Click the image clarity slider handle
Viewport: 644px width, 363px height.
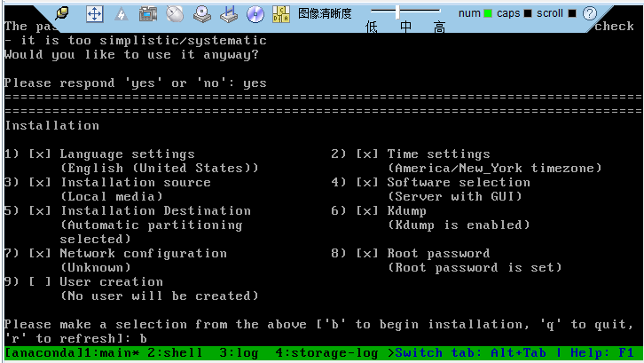tap(397, 11)
